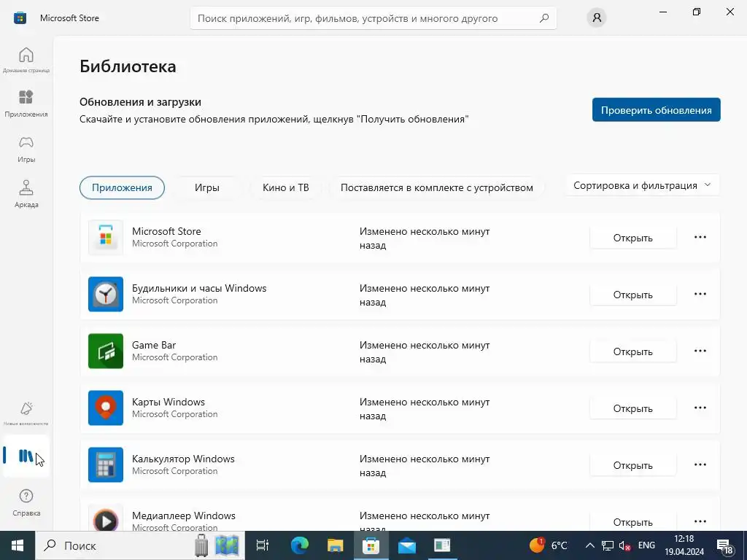Viewport: 747px width, 560px height.
Task: Show hidden system tray icons
Action: pos(589,545)
